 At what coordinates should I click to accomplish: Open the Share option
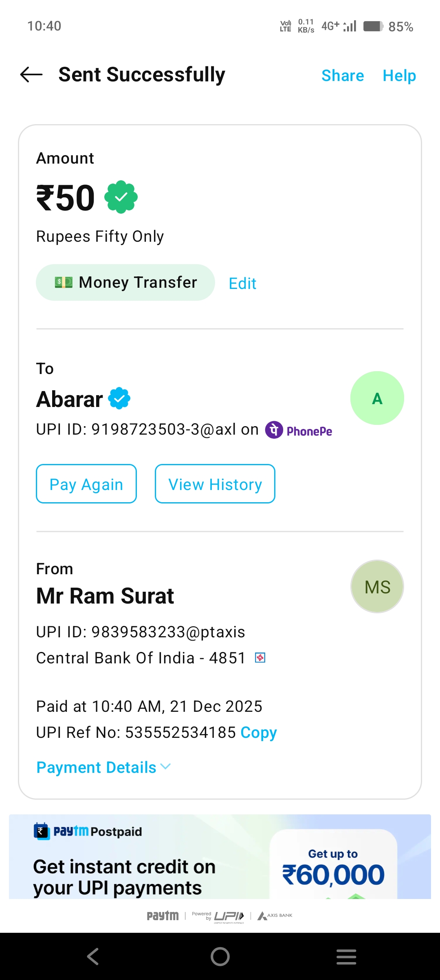click(343, 76)
